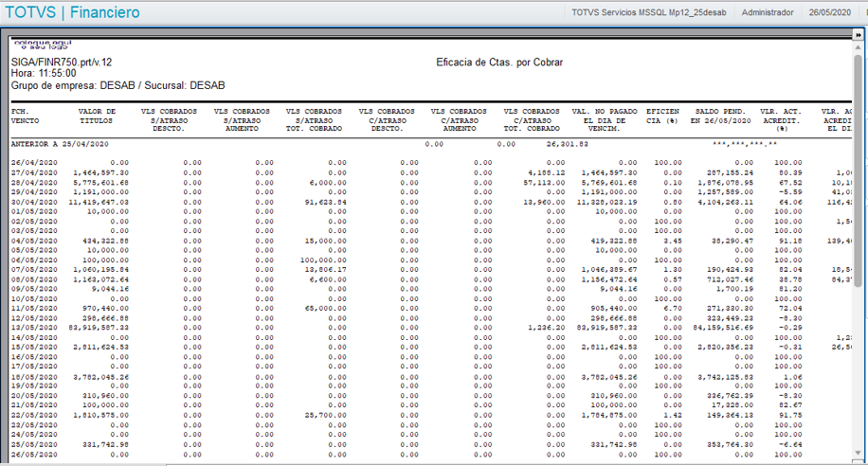Click the 6.70 eficiencia cell
Screen dimensions: 868x466
[673, 308]
